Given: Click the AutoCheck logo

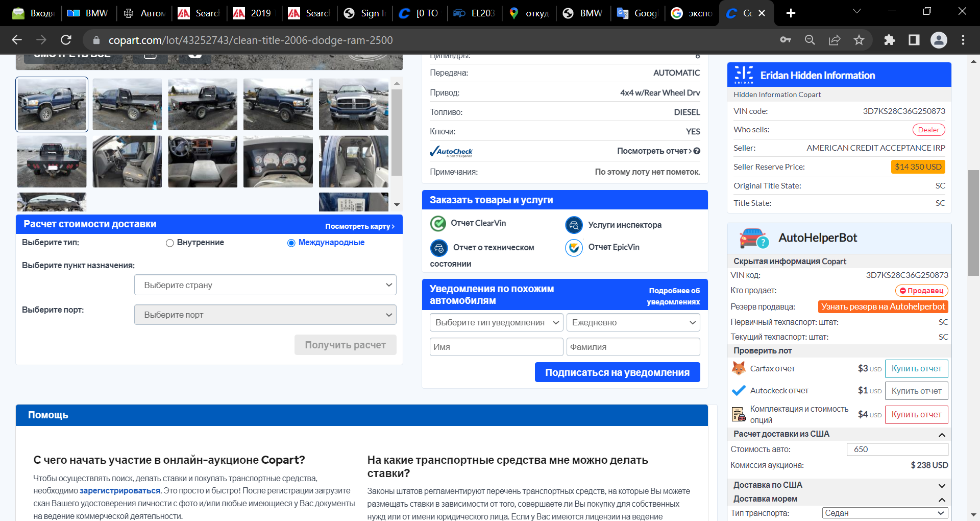Looking at the screenshot, I should click(451, 151).
